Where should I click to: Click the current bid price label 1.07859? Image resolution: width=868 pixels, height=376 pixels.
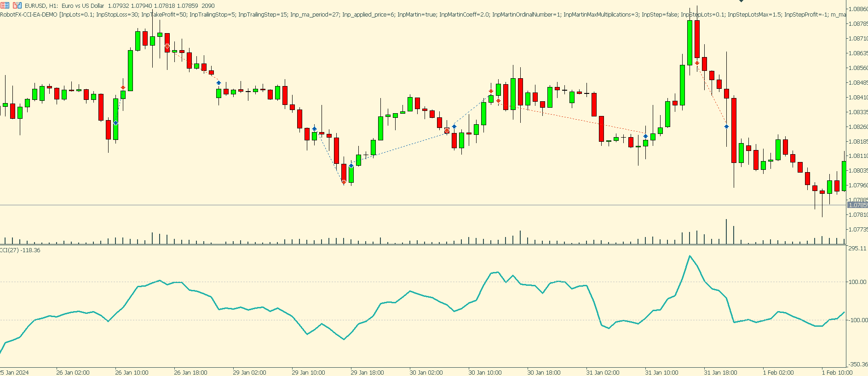click(x=857, y=205)
